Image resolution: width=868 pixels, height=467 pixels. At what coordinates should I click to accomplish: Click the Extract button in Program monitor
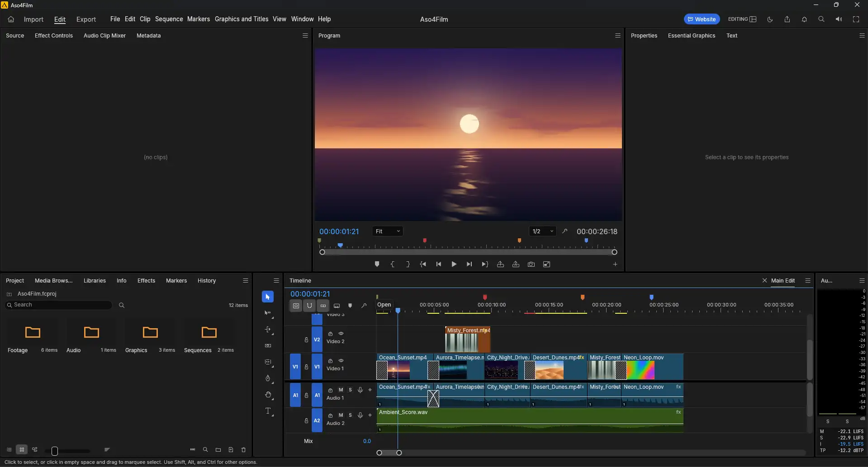(x=516, y=264)
